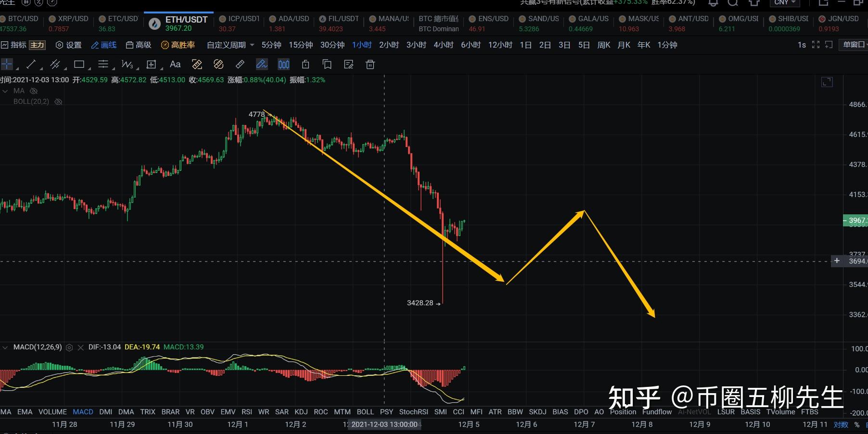Remove the MACD indicator with X

tap(80, 347)
